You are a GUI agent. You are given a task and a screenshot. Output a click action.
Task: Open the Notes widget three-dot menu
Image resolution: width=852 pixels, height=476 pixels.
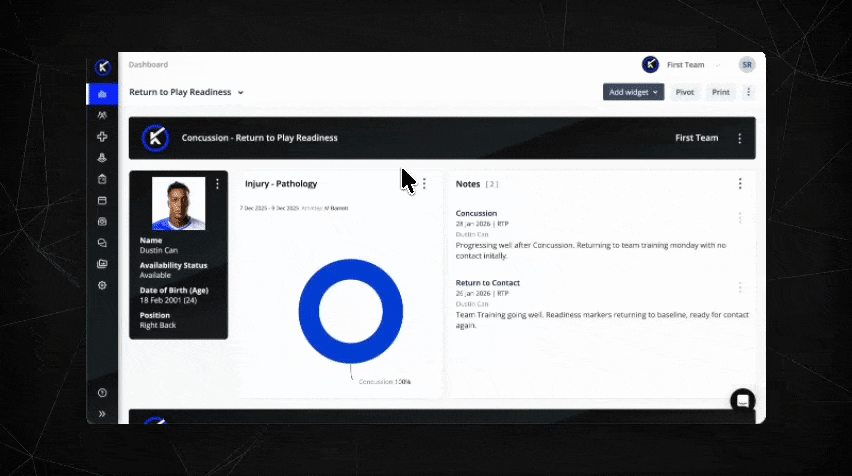coord(740,184)
